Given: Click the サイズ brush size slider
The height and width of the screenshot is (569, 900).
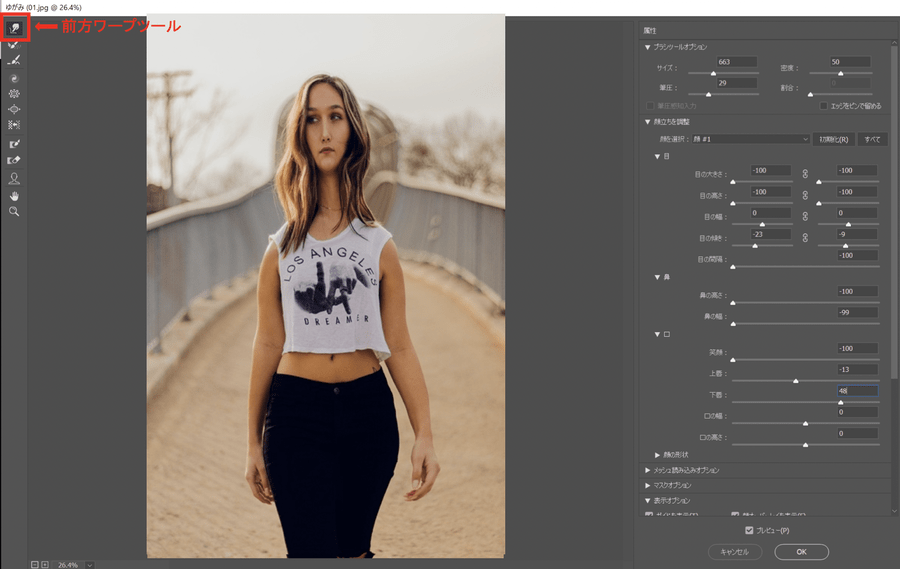Looking at the screenshot, I should tap(723, 73).
